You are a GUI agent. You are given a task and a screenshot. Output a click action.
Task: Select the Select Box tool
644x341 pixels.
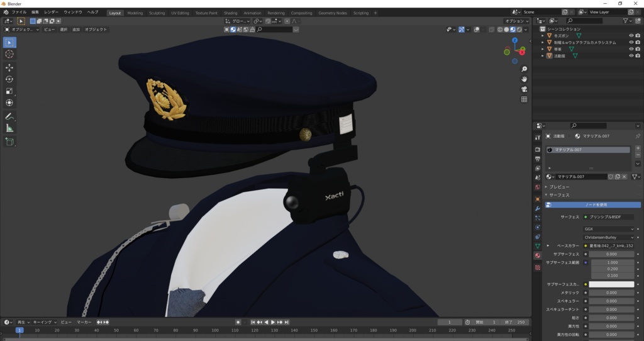point(9,42)
